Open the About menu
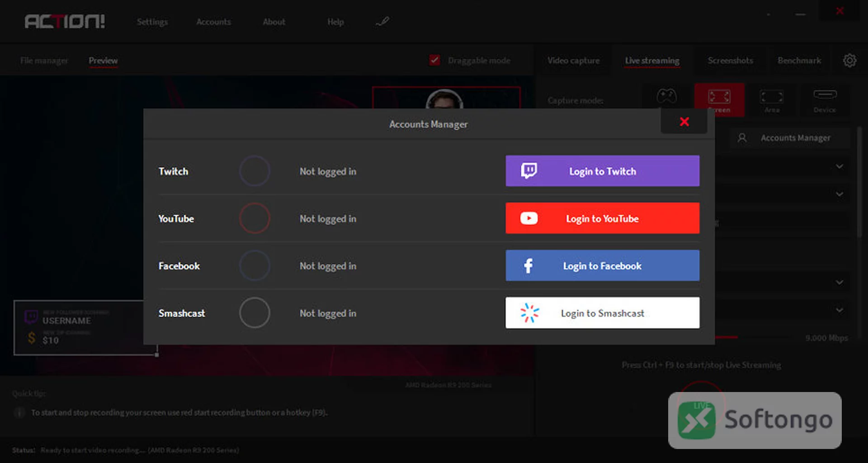Image resolution: width=868 pixels, height=463 pixels. click(274, 22)
